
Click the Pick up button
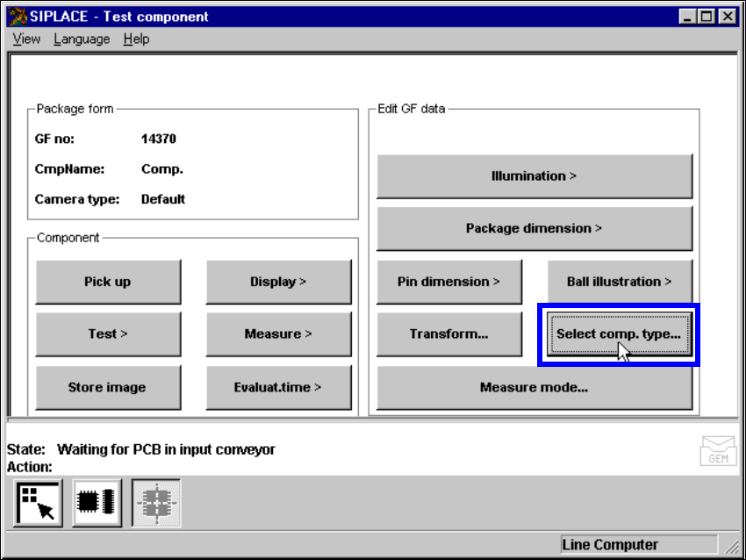tap(108, 282)
